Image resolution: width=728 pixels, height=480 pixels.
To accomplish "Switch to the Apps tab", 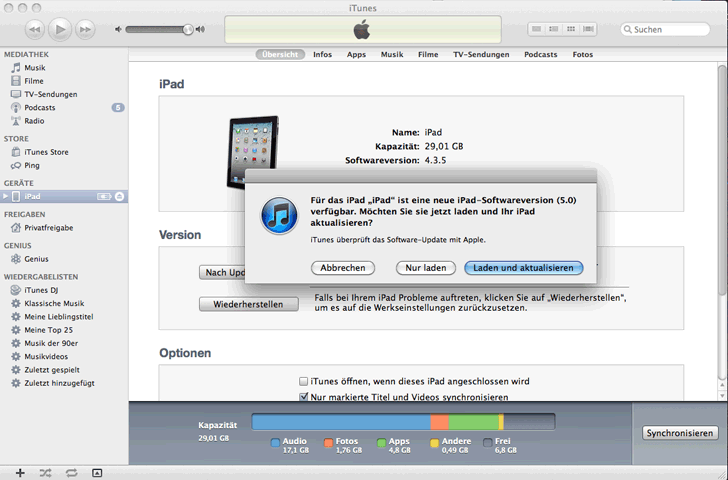I will click(x=356, y=54).
